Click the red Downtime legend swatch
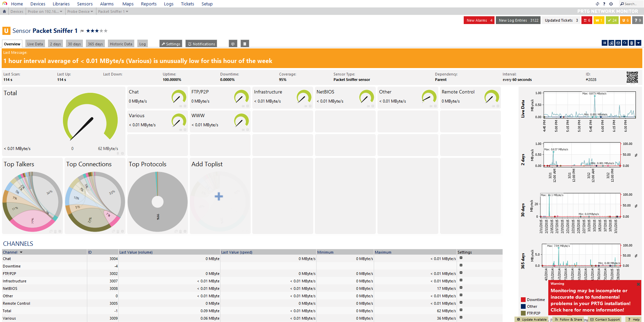 coord(523,300)
